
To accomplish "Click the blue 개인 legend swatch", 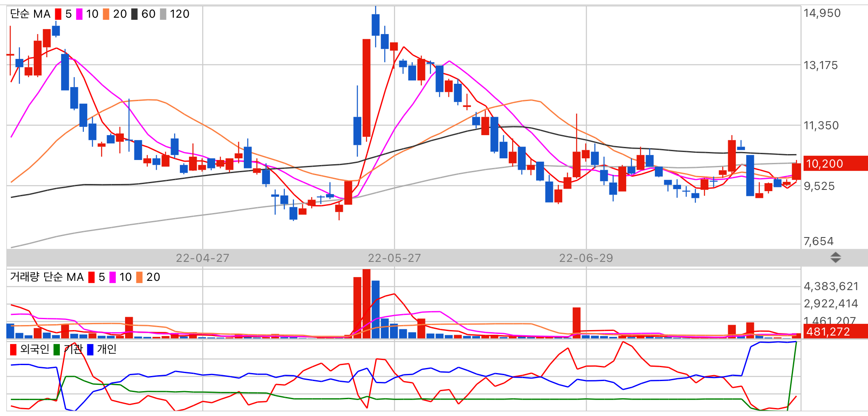I will (x=90, y=349).
